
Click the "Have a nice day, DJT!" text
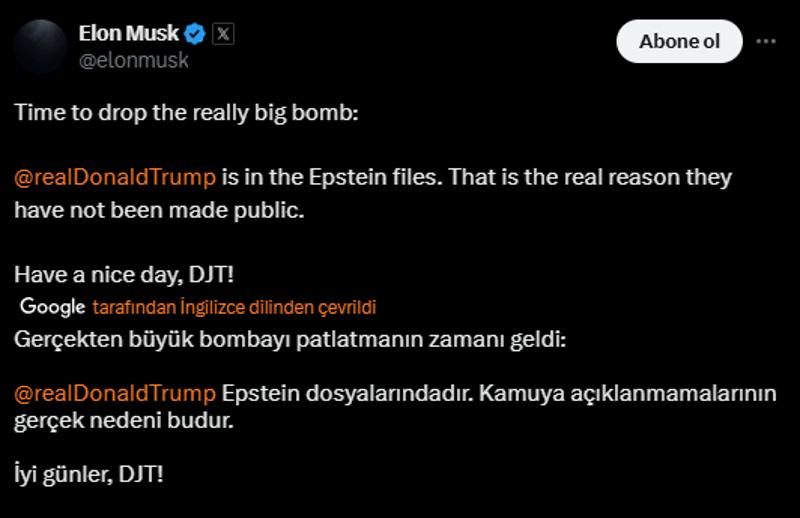(x=124, y=274)
